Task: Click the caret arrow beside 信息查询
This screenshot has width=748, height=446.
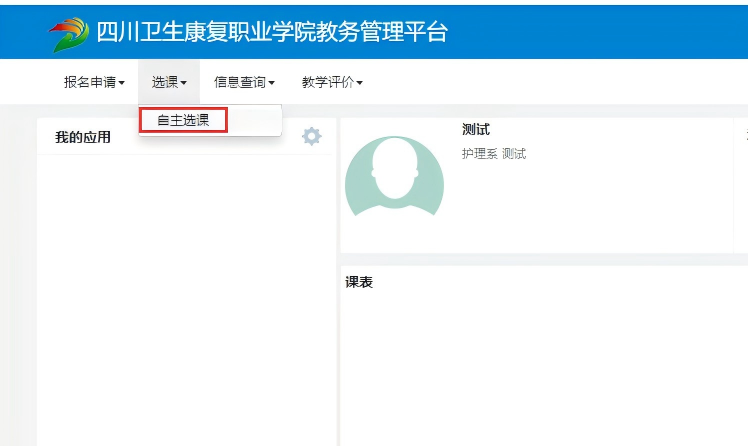Action: coord(271,83)
